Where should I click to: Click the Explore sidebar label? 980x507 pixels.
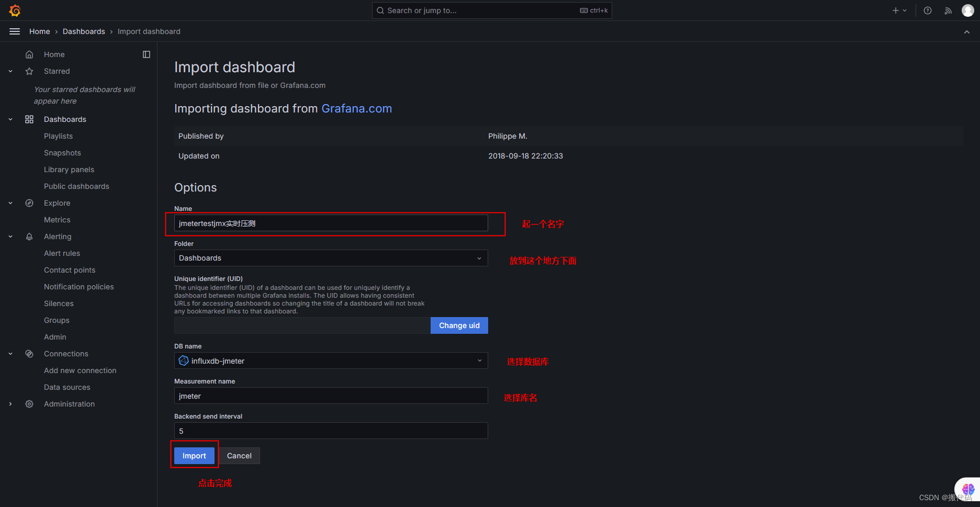point(57,203)
